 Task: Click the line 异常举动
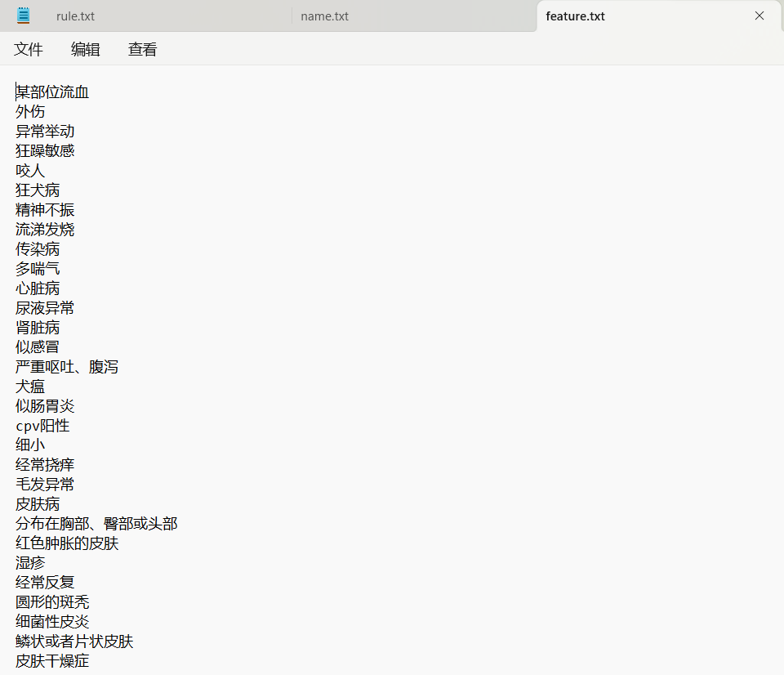45,131
